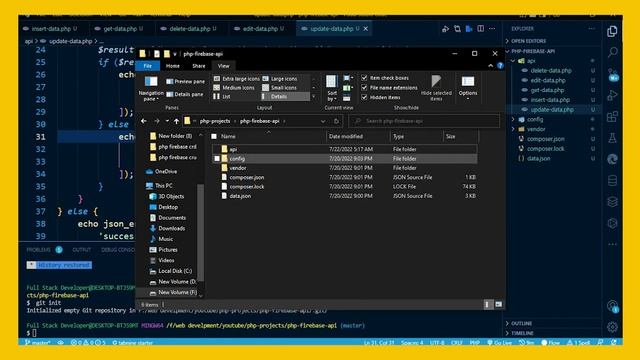
Task: Open Explorer panel's more actions ellipsis
Action: click(591, 29)
